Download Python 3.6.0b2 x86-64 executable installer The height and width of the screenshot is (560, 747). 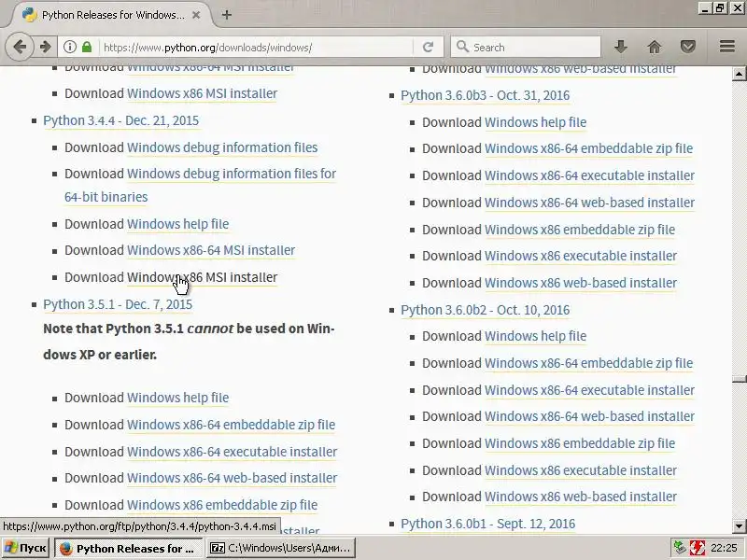coord(590,390)
